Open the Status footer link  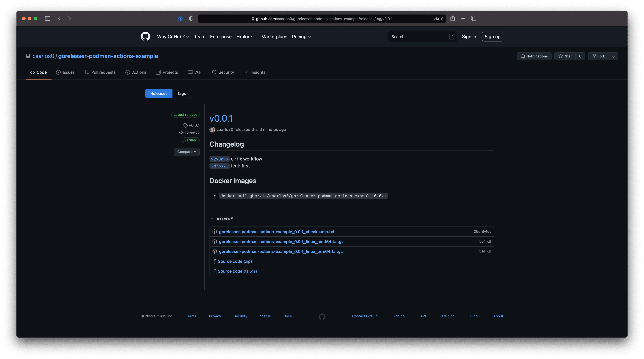[265, 316]
